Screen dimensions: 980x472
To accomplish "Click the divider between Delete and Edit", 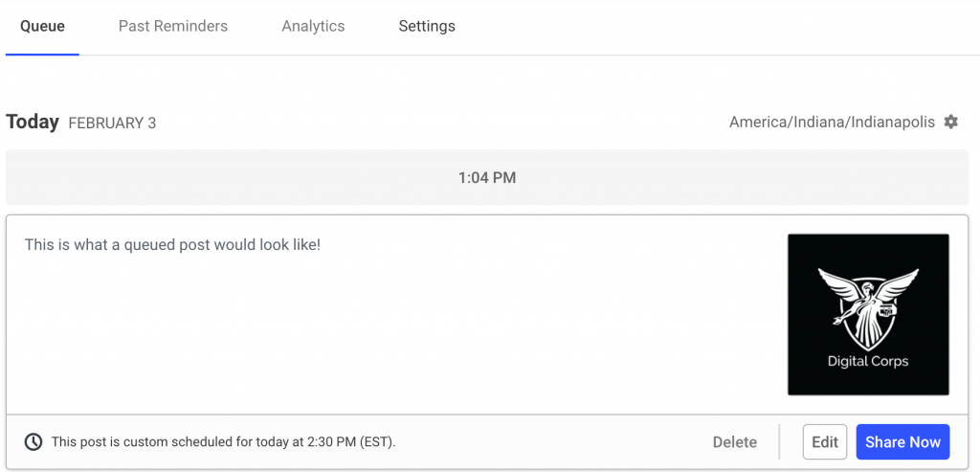I will click(780, 441).
